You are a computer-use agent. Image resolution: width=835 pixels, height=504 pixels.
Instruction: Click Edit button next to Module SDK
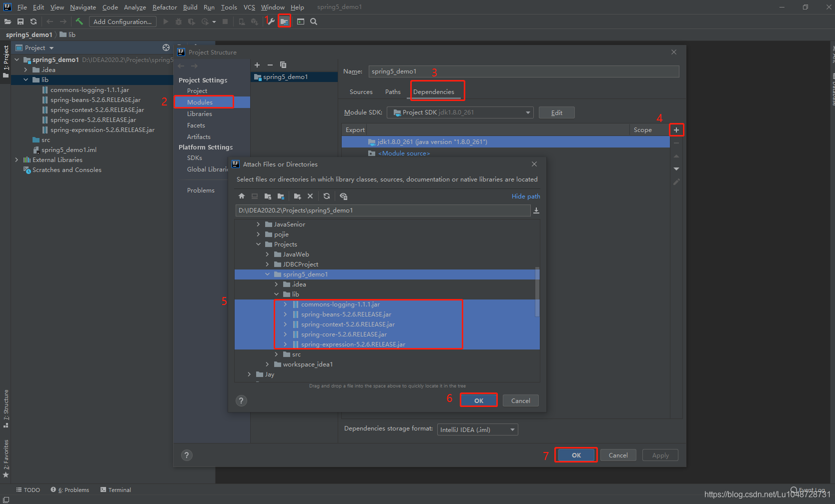pos(556,112)
